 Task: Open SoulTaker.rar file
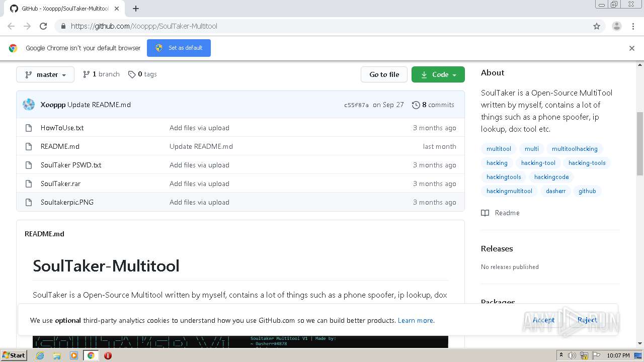coord(60,184)
